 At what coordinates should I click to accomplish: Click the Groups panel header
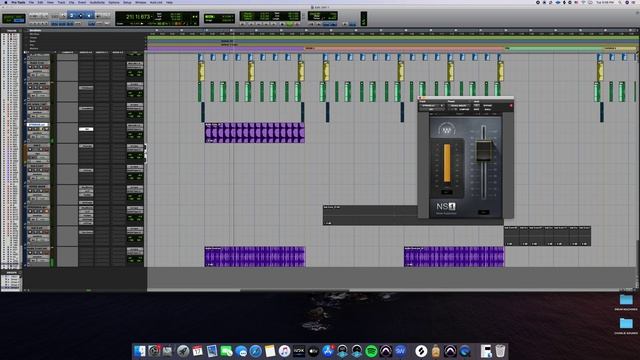[11, 272]
